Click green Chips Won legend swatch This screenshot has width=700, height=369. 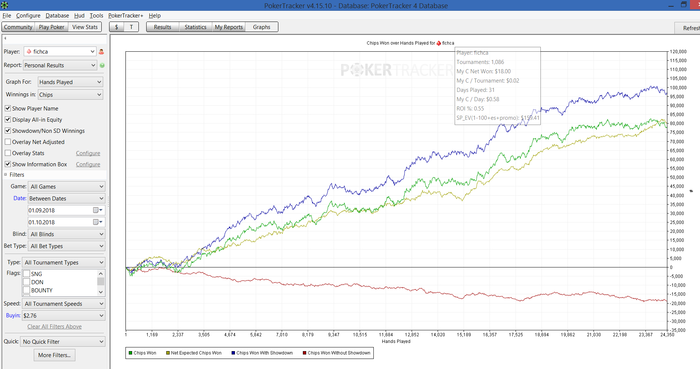coord(130,353)
